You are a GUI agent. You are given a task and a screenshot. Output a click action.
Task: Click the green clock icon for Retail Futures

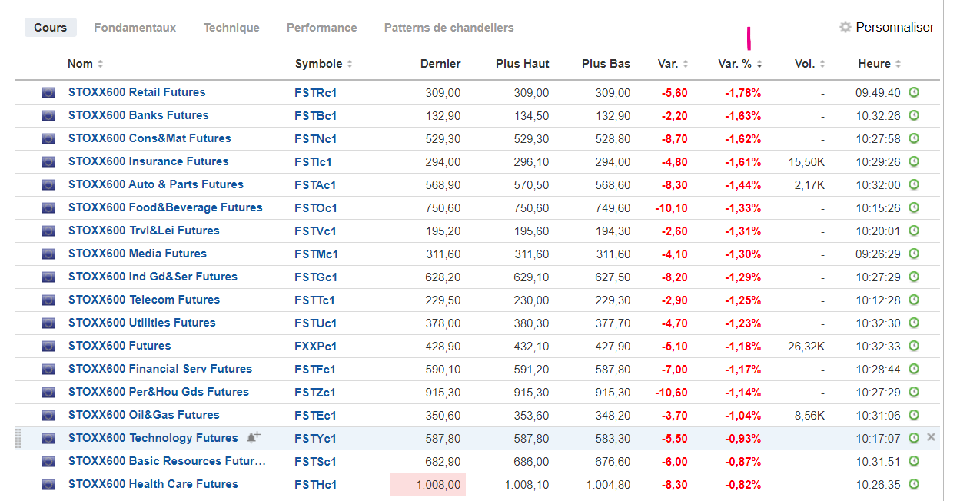pyautogui.click(x=914, y=92)
